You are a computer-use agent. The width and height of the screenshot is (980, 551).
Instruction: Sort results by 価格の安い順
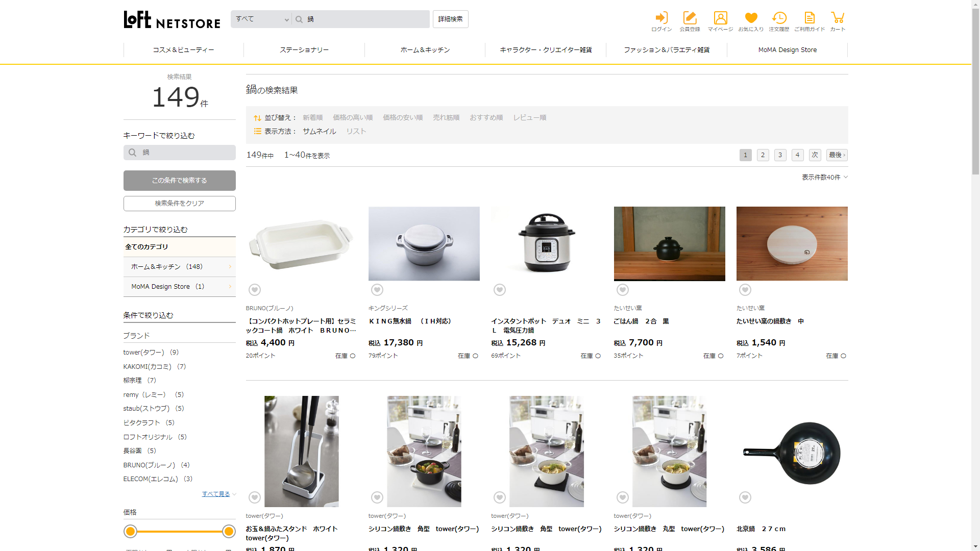pos(403,117)
